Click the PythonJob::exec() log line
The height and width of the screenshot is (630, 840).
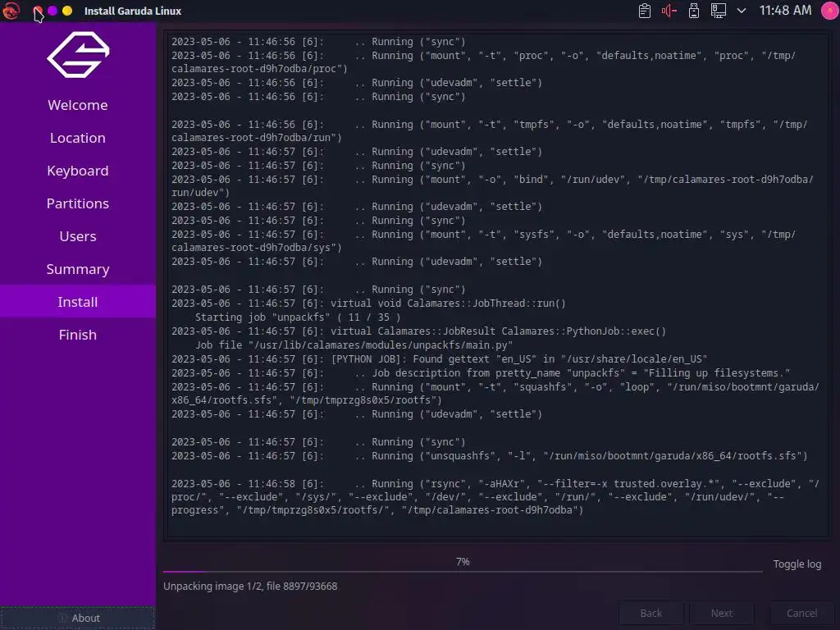tap(418, 331)
